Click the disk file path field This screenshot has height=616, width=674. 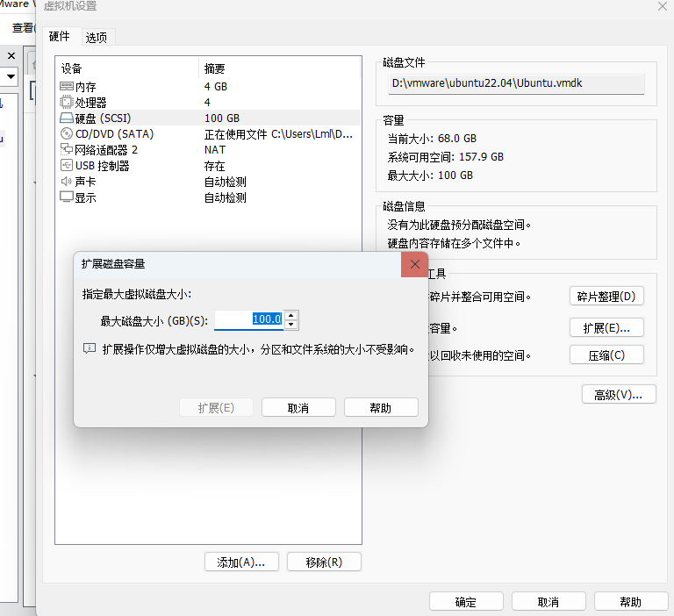click(516, 83)
